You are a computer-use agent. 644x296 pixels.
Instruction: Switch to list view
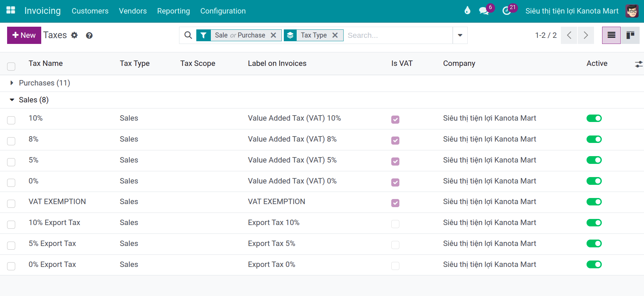[611, 35]
